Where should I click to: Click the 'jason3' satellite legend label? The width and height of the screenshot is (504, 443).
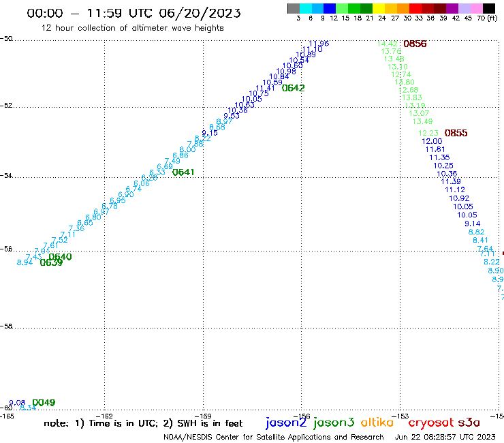(334, 423)
